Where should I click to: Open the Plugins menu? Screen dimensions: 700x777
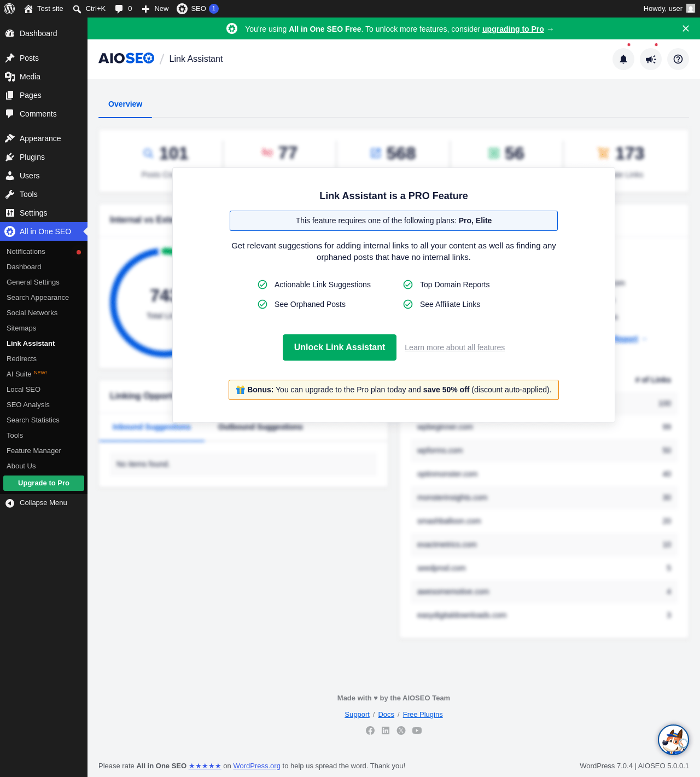tap(44, 157)
